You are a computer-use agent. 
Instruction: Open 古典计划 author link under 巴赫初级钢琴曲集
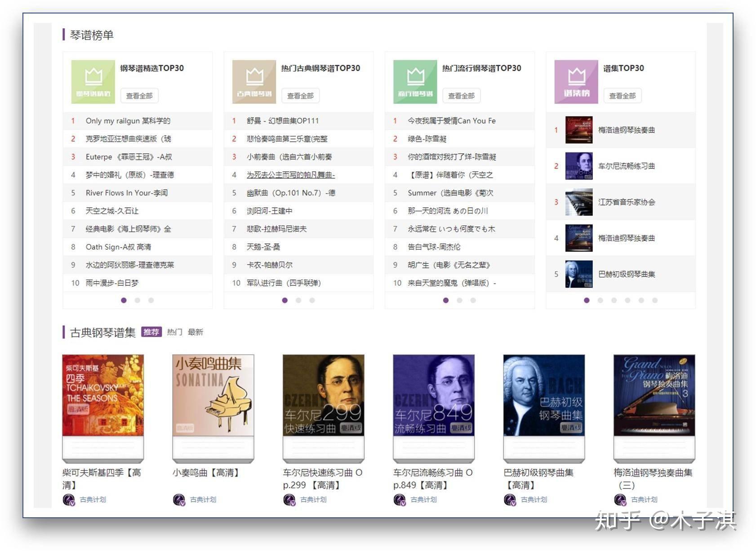tap(534, 499)
